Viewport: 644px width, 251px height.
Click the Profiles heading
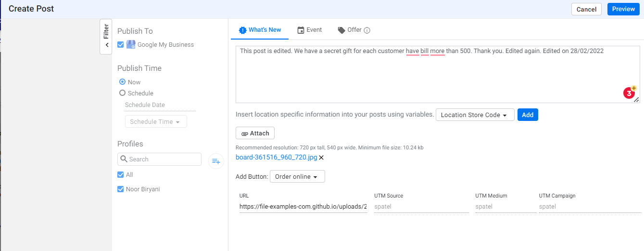point(130,144)
